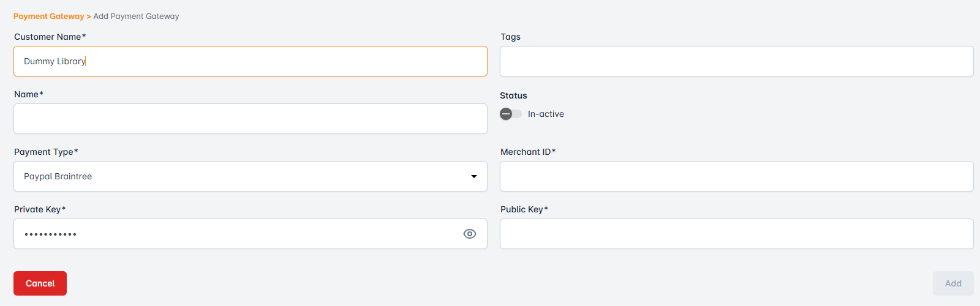Image resolution: width=980 pixels, height=306 pixels.
Task: Focus the masked Private Key field
Action: pyautogui.click(x=233, y=234)
